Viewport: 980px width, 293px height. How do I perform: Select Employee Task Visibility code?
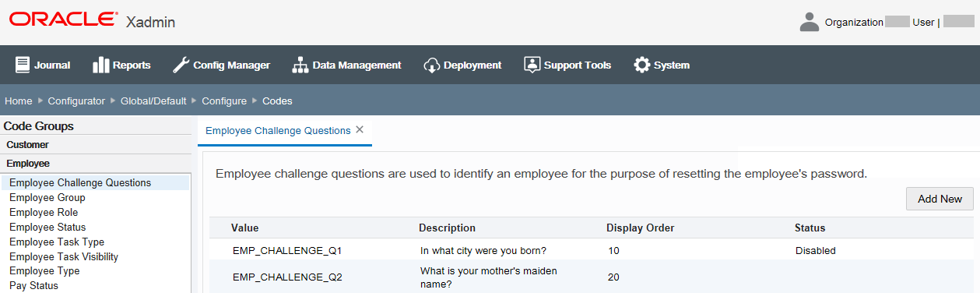click(x=64, y=256)
